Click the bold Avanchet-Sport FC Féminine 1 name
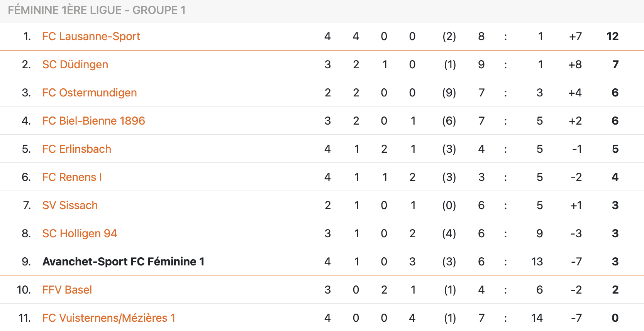The height and width of the screenshot is (331, 644). [124, 262]
